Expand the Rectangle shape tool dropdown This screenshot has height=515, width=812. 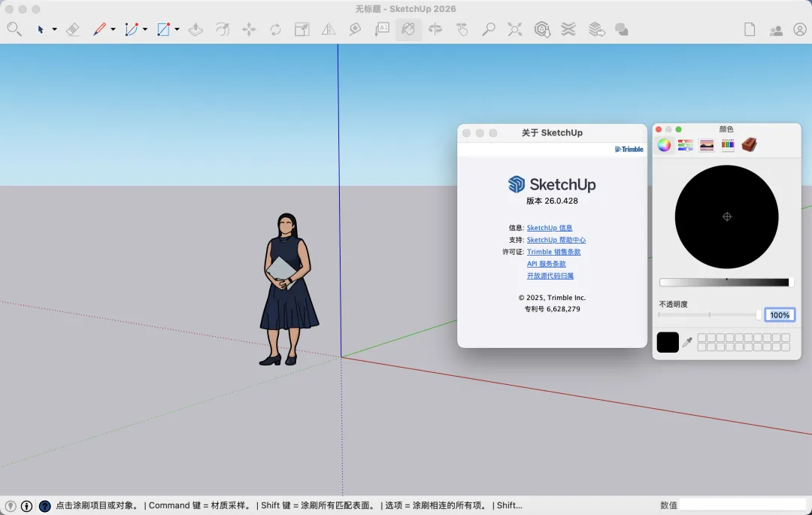(177, 30)
